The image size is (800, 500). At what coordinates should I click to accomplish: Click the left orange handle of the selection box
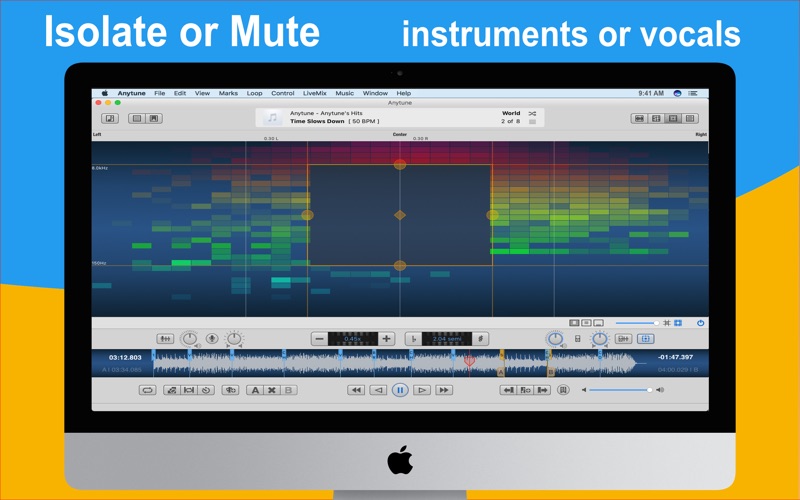tap(308, 215)
